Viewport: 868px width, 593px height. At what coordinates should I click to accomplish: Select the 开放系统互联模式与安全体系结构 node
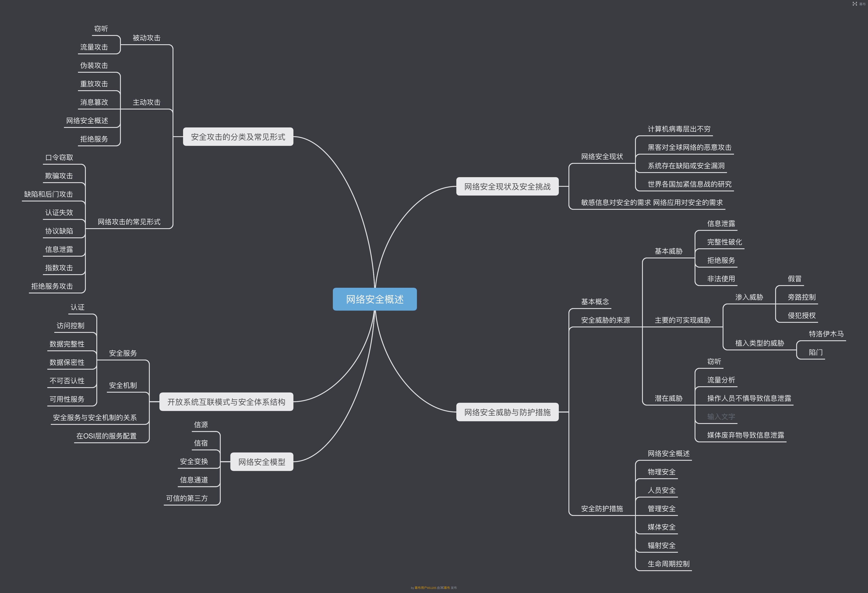coord(226,402)
